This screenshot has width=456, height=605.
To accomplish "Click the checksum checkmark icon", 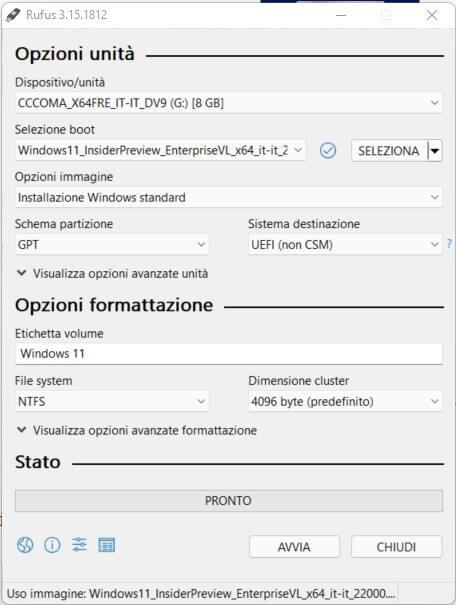I will point(328,150).
